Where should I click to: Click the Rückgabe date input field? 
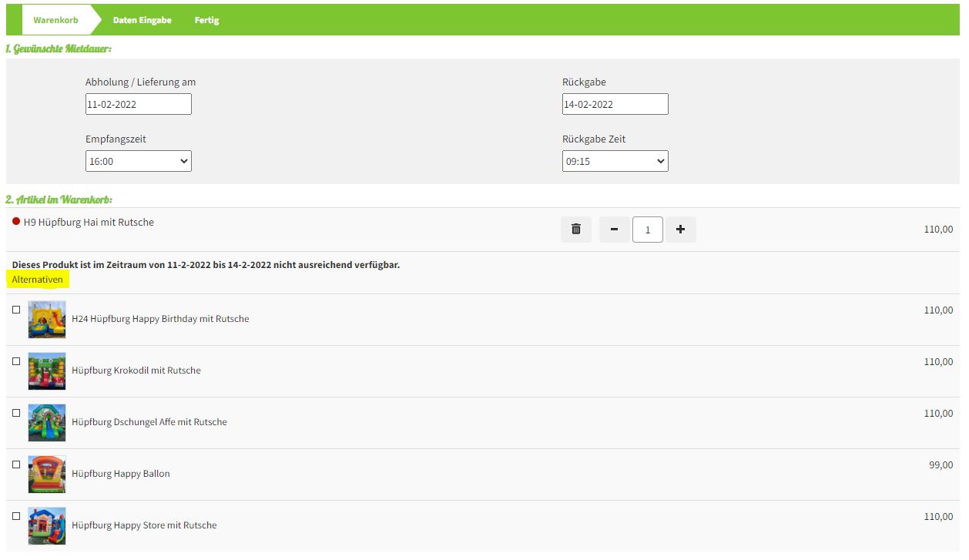(x=615, y=104)
